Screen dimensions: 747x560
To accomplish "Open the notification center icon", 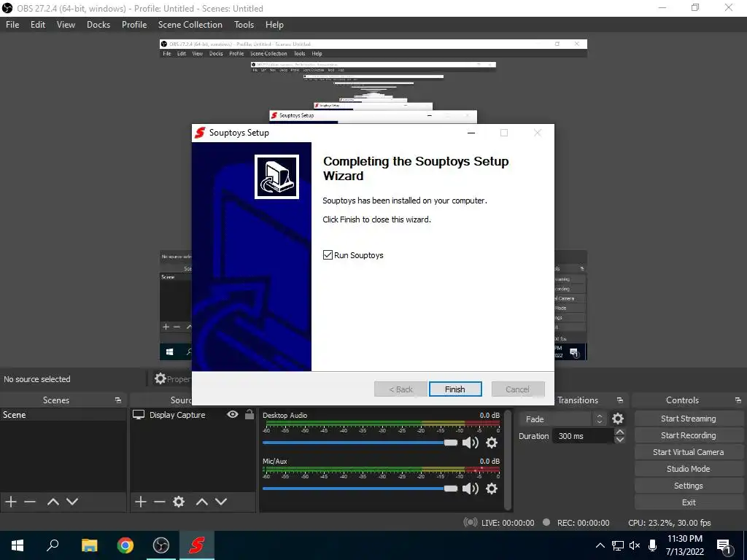I will click(724, 546).
